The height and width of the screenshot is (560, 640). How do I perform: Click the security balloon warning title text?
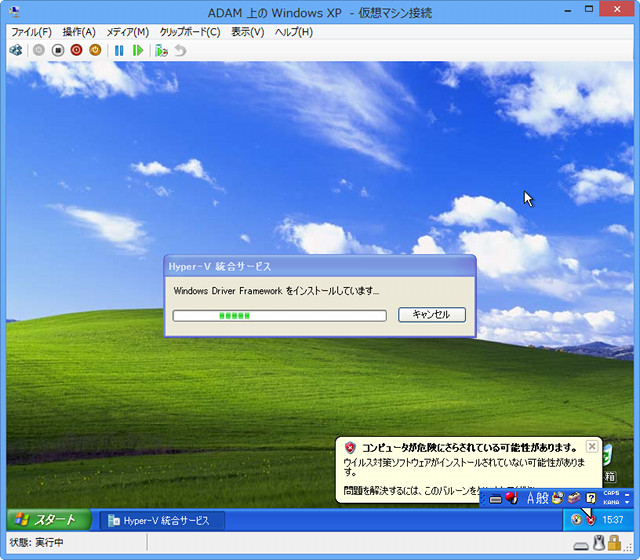coord(470,448)
